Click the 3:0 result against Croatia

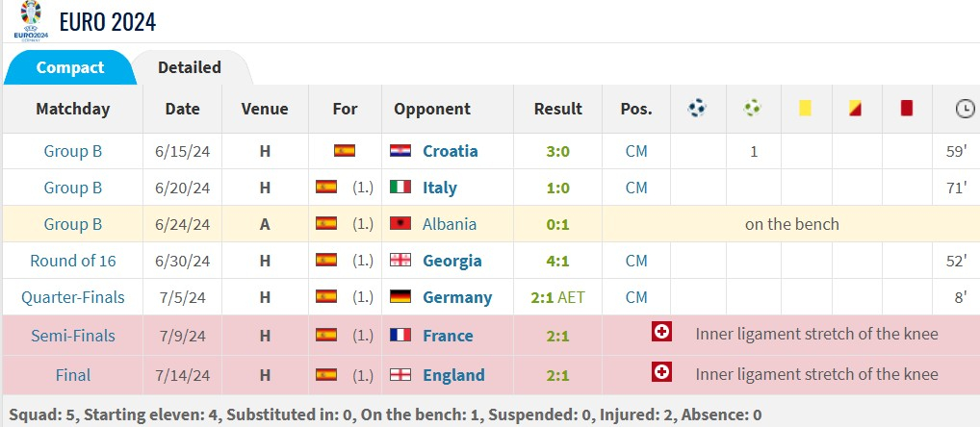click(557, 151)
